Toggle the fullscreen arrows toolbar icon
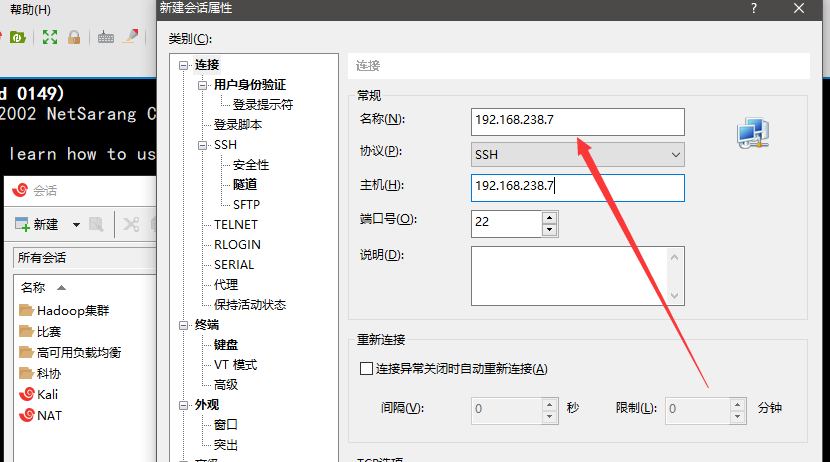830x462 pixels. (x=50, y=37)
